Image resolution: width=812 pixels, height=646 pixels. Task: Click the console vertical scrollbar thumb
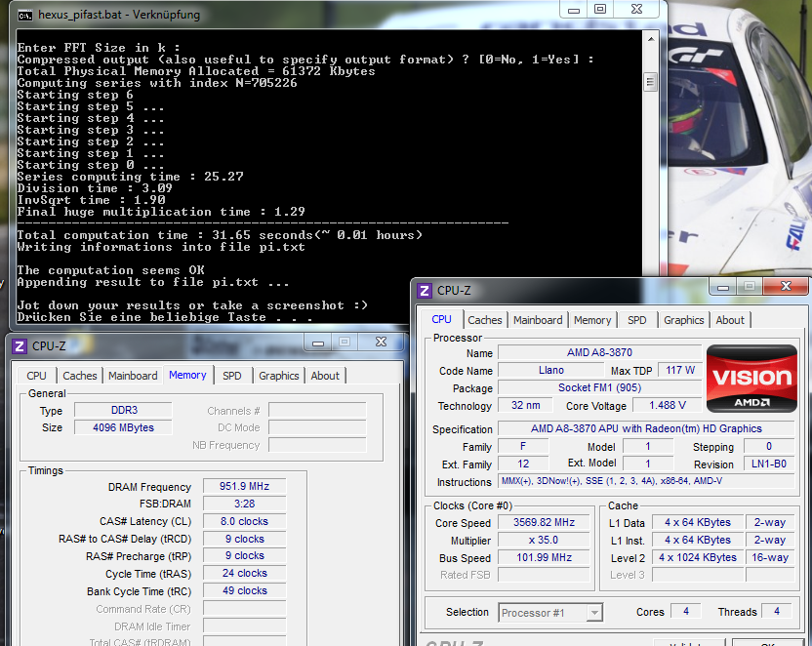650,82
